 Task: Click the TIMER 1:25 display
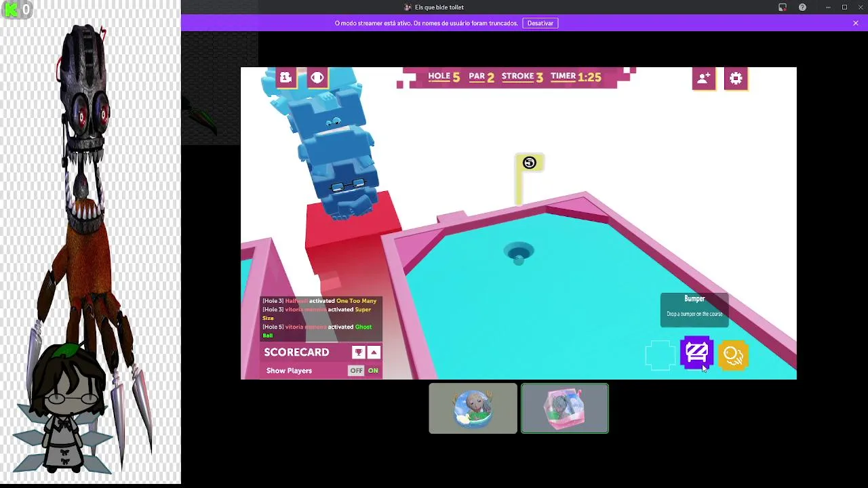(x=576, y=77)
